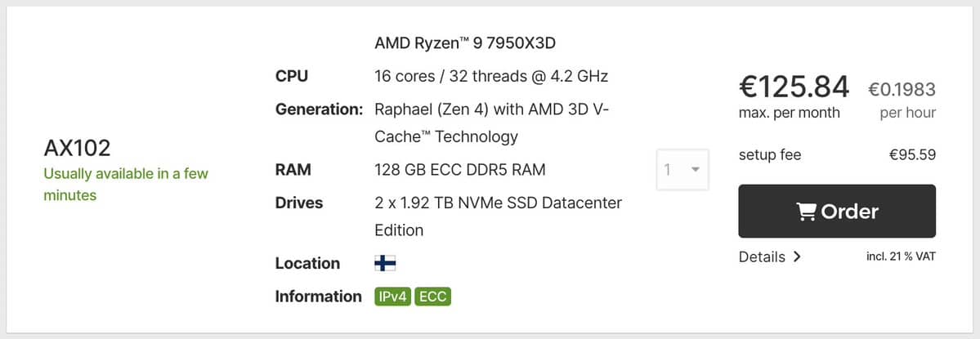Click the AMD Ryzen 9 7950X3D heading
Image resolution: width=980 pixels, height=339 pixels.
(x=471, y=42)
